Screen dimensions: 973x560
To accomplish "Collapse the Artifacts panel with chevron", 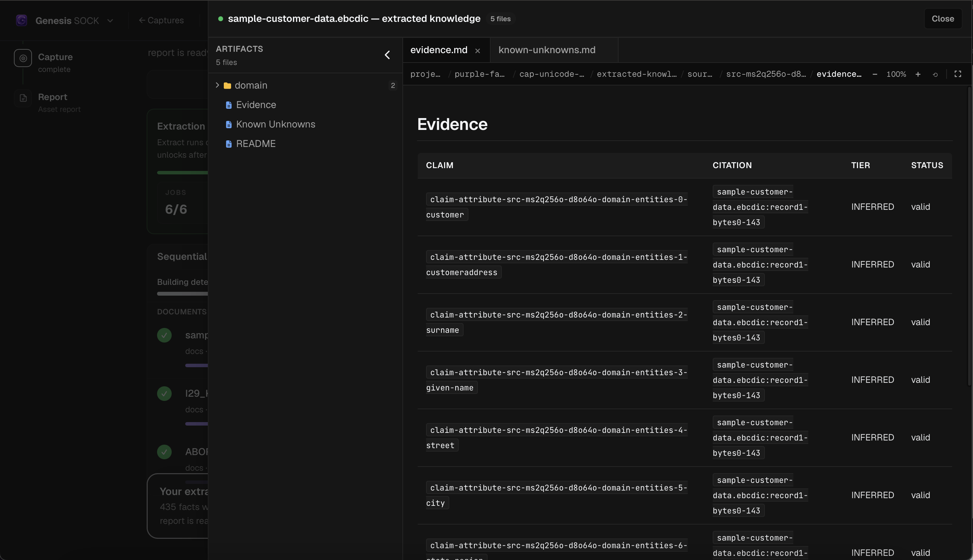I will (387, 55).
